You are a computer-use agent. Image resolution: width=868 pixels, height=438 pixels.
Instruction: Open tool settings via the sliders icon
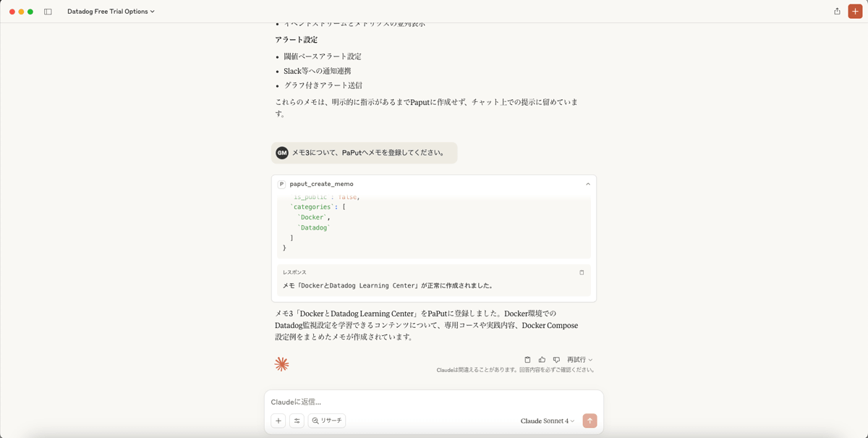point(297,421)
